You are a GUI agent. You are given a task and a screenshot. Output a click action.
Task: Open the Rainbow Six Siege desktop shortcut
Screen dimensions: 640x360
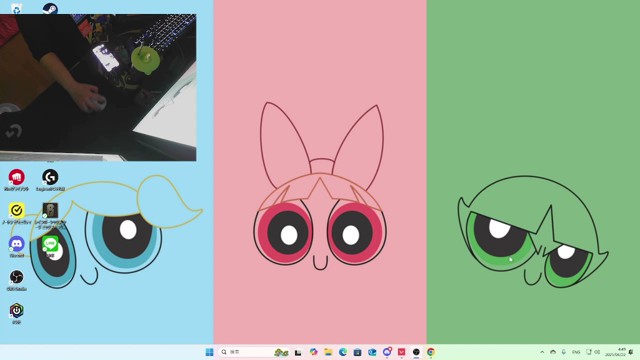pos(50,215)
